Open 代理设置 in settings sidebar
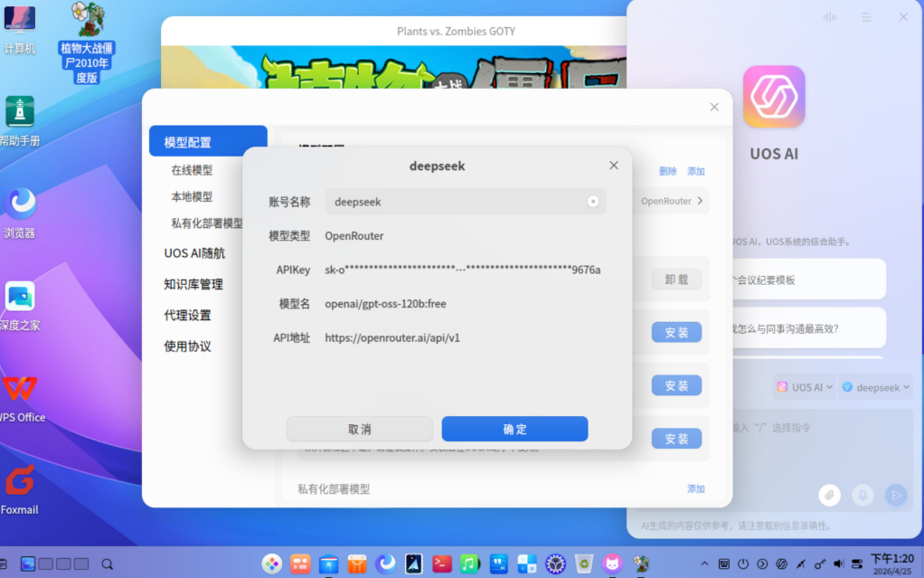Viewport: 924px width, 578px height. (187, 316)
